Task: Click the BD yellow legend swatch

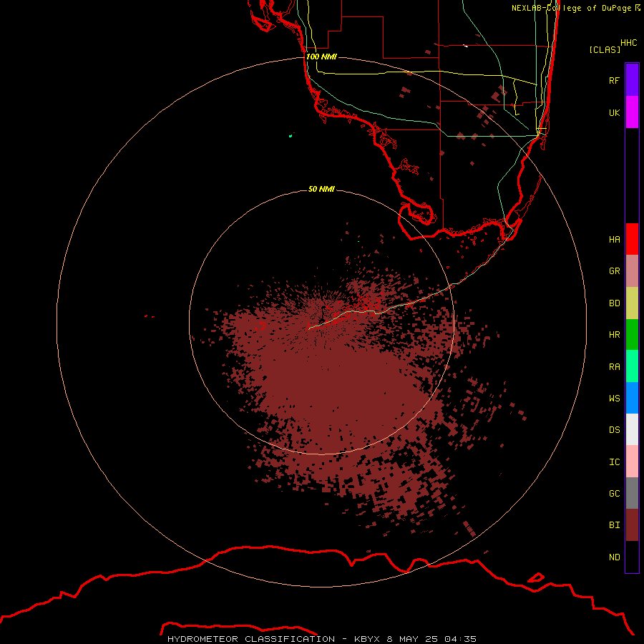Action: (632, 303)
